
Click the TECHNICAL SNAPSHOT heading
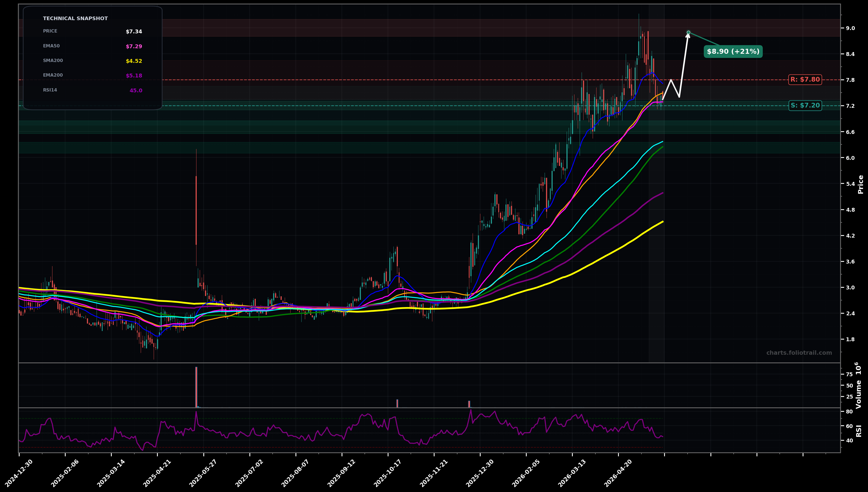point(75,18)
